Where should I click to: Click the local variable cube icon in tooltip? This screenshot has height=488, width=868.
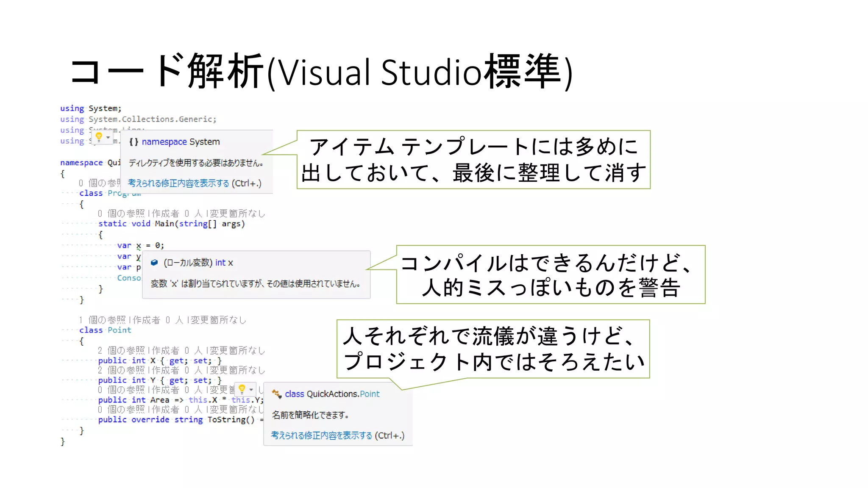154,263
